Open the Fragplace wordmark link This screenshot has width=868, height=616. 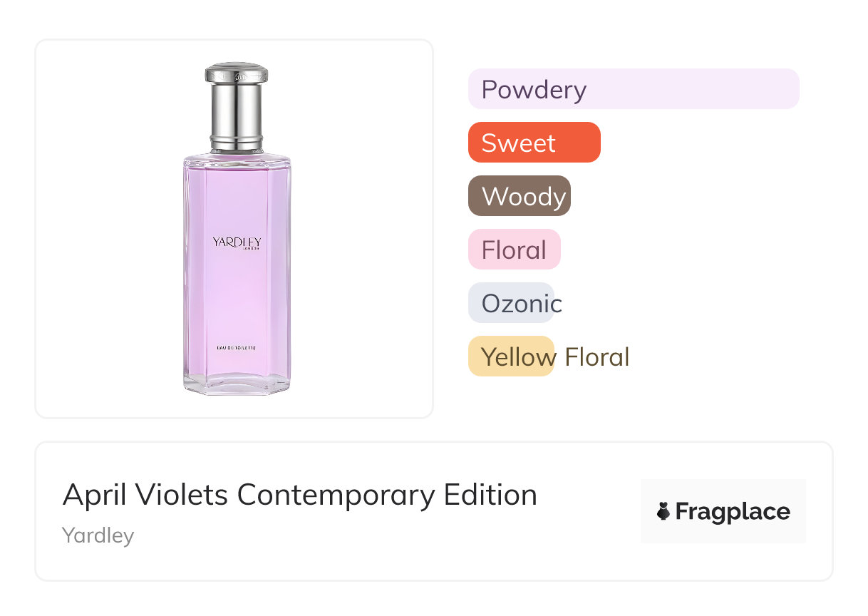coord(733,512)
